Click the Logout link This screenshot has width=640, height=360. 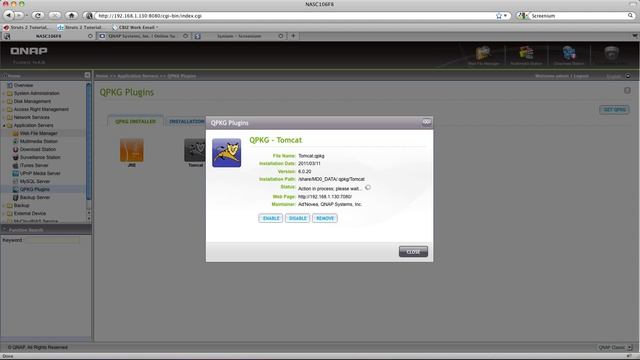[x=581, y=76]
